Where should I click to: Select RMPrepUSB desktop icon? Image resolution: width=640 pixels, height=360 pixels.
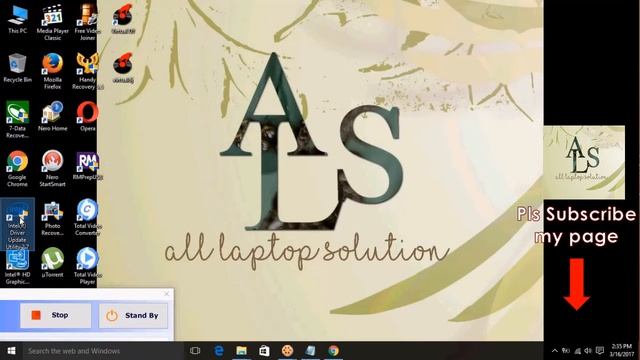pyautogui.click(x=87, y=166)
